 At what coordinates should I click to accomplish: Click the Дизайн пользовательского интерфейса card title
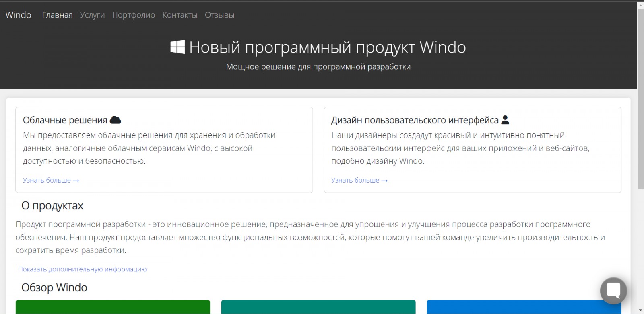(x=415, y=120)
